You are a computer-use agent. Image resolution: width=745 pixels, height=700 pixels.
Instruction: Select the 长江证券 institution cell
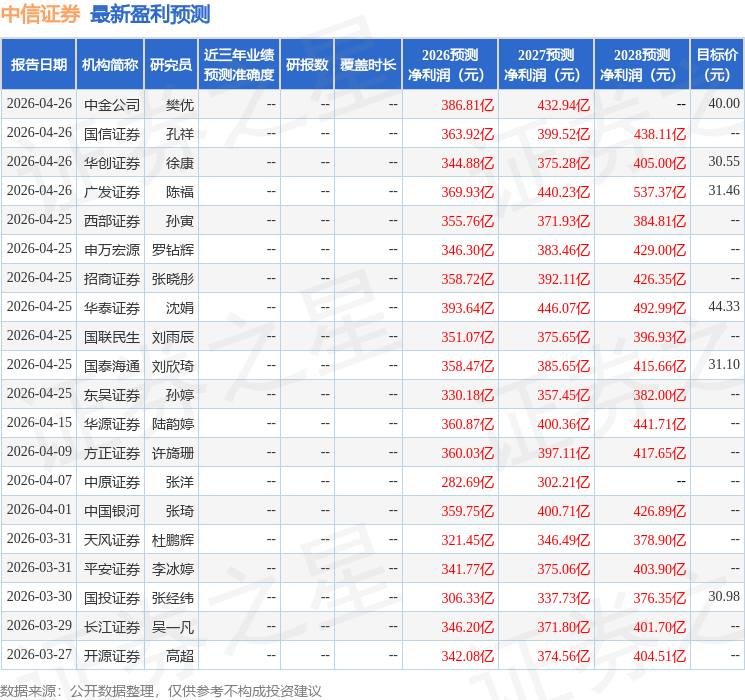tap(112, 627)
